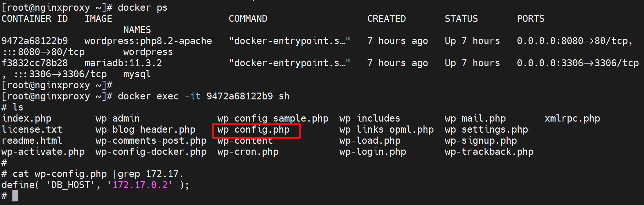The image size is (644, 205).
Task: Click the readme.html file name
Action: [x=32, y=141]
